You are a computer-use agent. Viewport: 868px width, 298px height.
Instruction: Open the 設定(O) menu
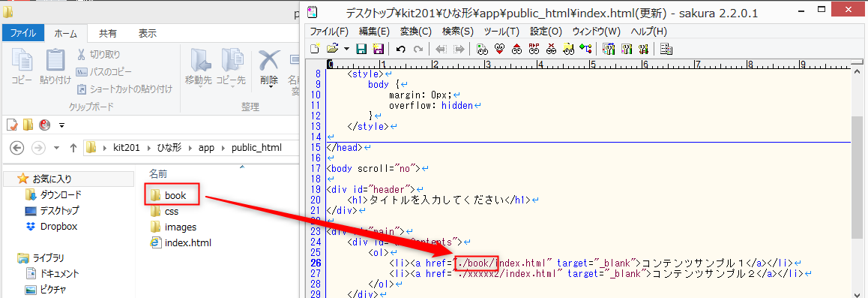546,31
